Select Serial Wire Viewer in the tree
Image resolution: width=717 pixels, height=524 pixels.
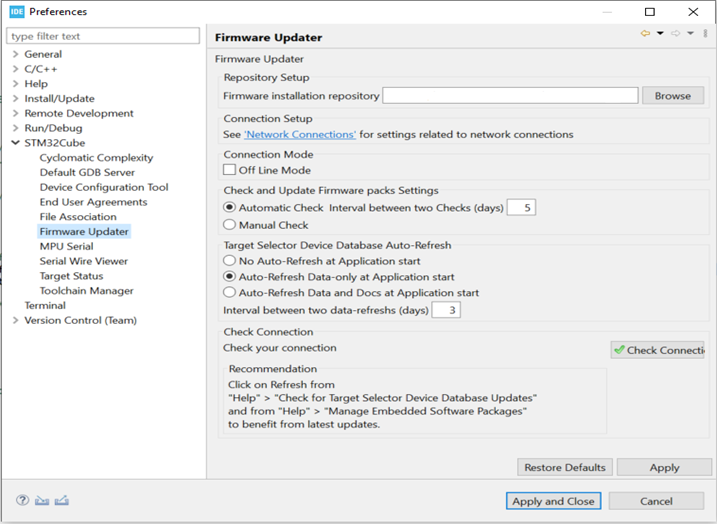coord(83,261)
